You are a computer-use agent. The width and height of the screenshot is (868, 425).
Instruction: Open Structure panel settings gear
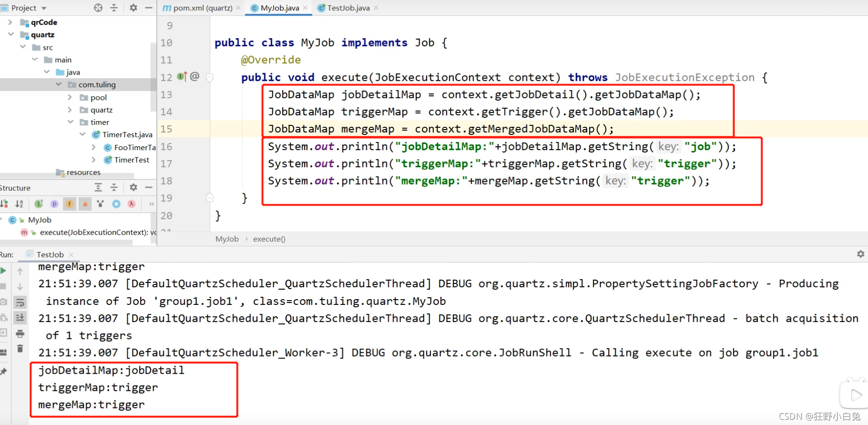[134, 188]
